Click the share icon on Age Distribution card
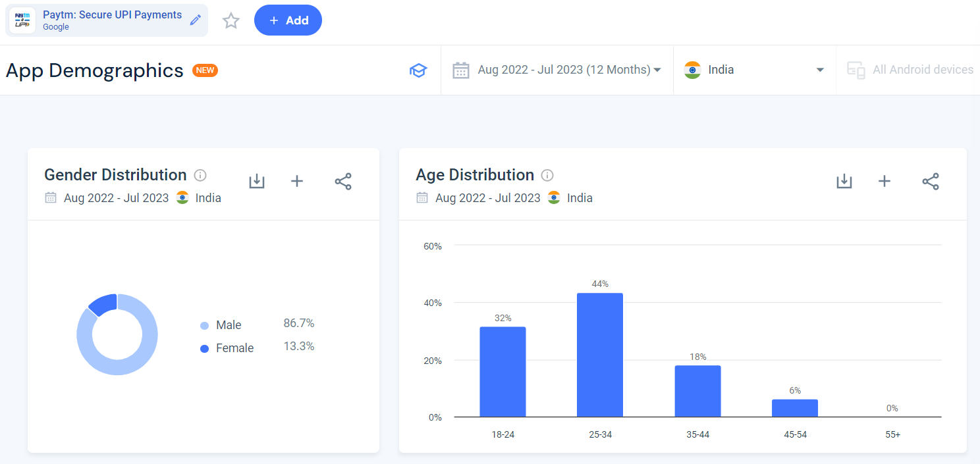The height and width of the screenshot is (464, 980). point(931,181)
